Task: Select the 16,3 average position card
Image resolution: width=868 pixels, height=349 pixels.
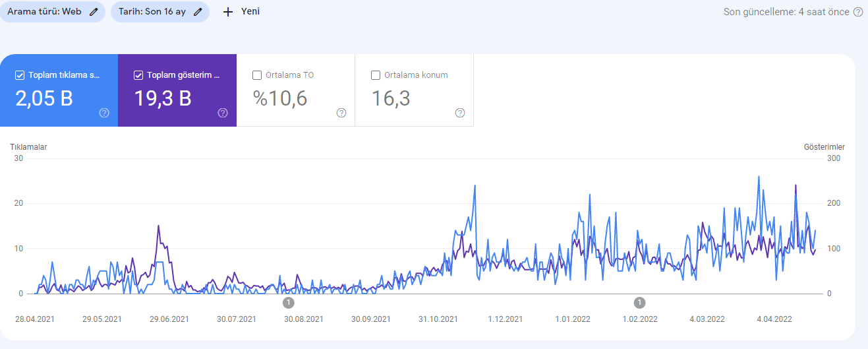Action: 415,90
